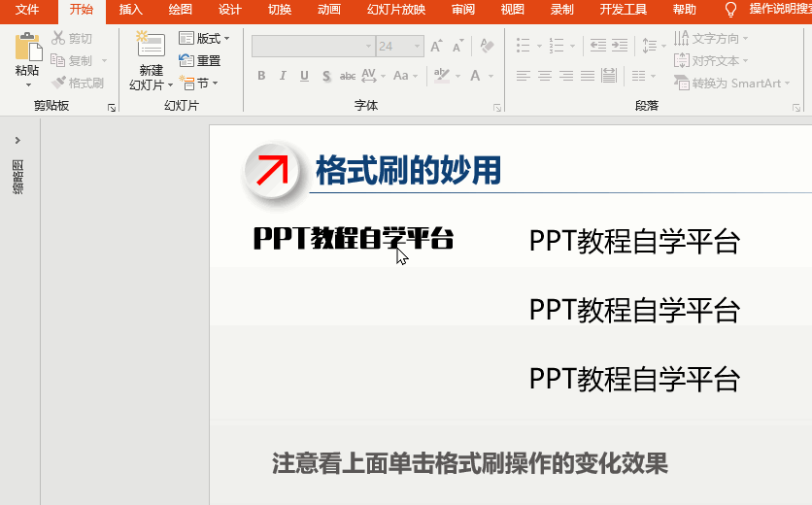812x505 pixels.
Task: Toggle strikethrough (abc) formatting
Action: [348, 76]
